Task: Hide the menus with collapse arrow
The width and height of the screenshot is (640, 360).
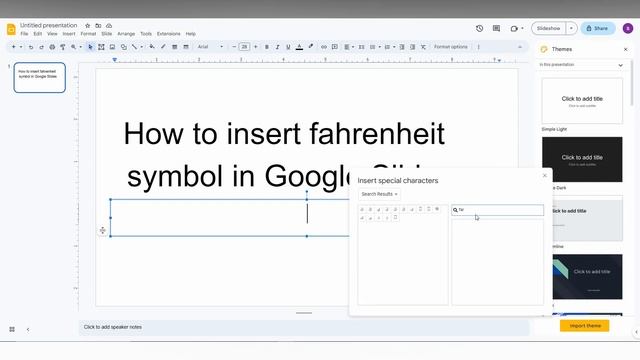Action: [520, 47]
